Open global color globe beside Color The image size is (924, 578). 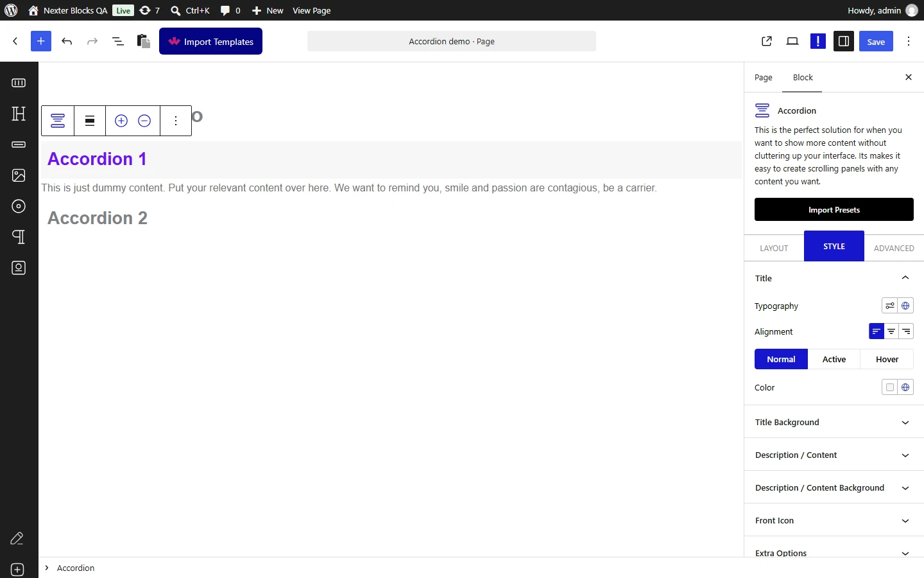tap(905, 387)
